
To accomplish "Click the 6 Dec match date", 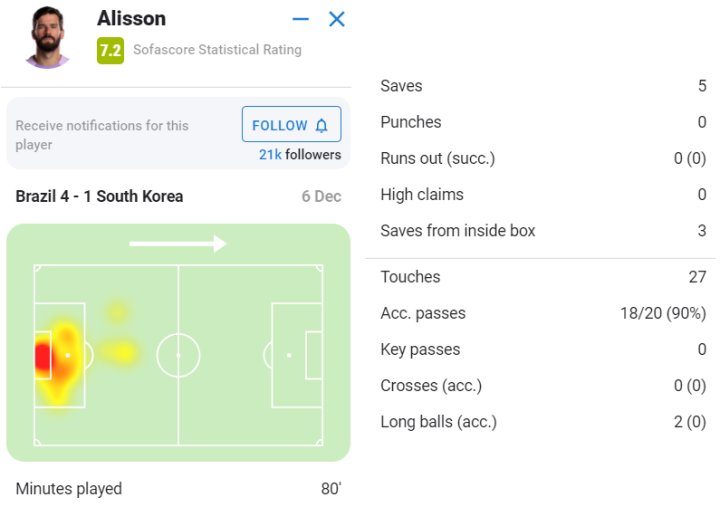I will tap(321, 196).
